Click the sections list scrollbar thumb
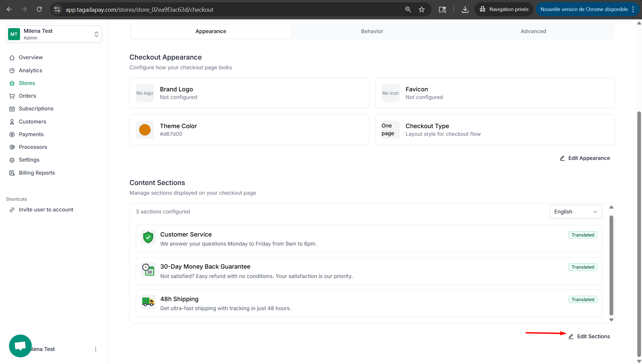Viewport: 642px width, 364px height. (611, 266)
